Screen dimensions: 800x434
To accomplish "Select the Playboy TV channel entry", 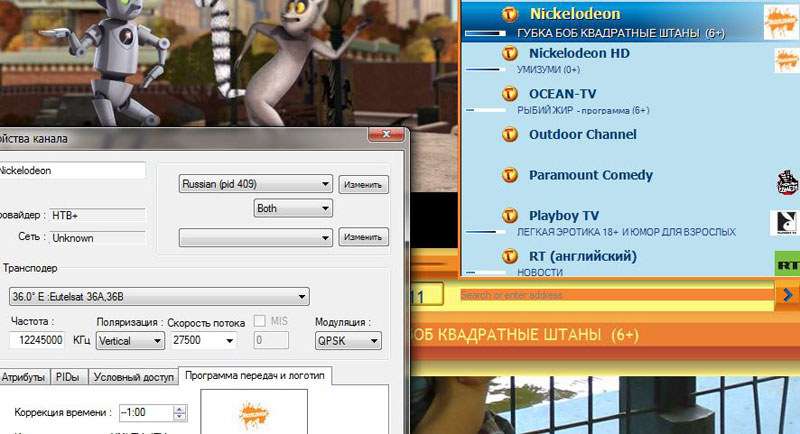I will [563, 215].
